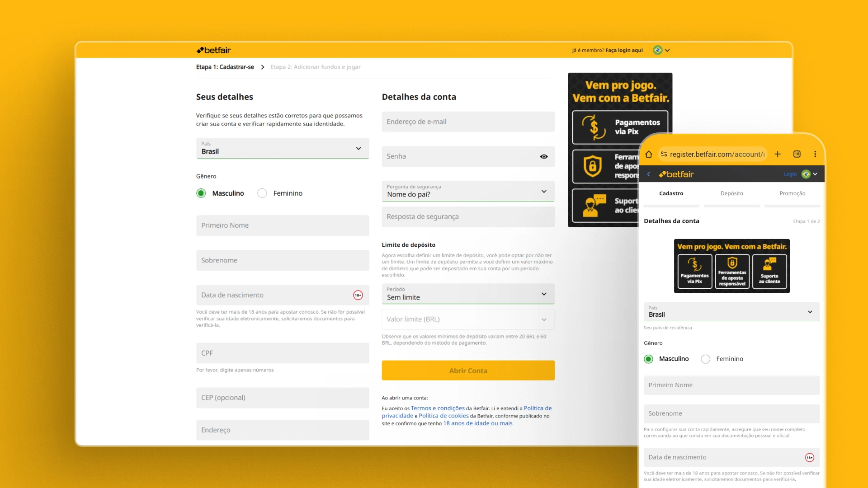868x488 pixels.
Task: Click the Abrir Conta button
Action: point(468,371)
